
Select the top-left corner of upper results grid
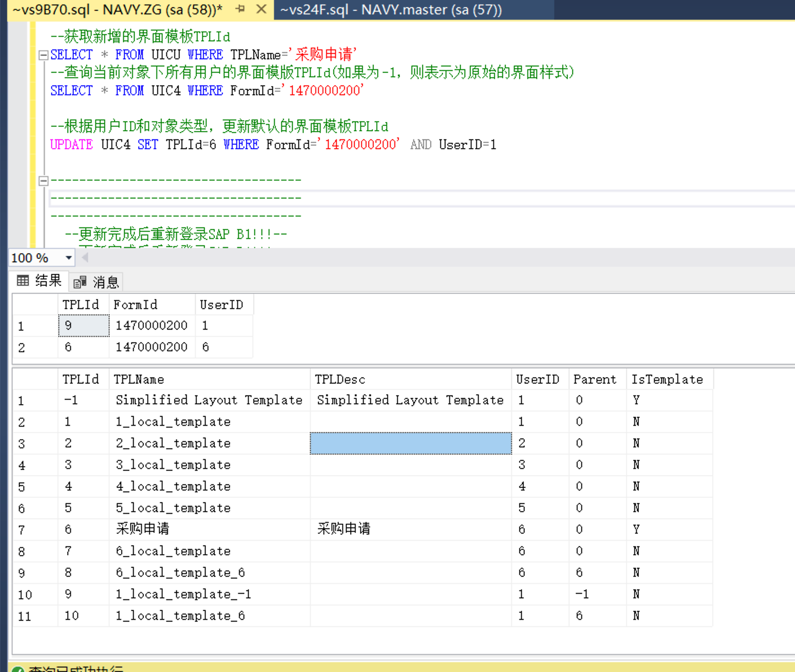click(35, 305)
